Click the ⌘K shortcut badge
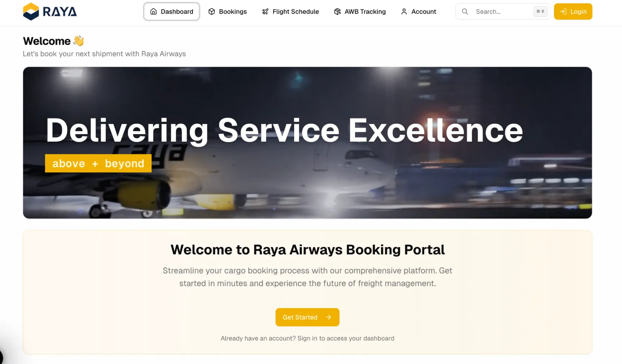 [x=541, y=12]
